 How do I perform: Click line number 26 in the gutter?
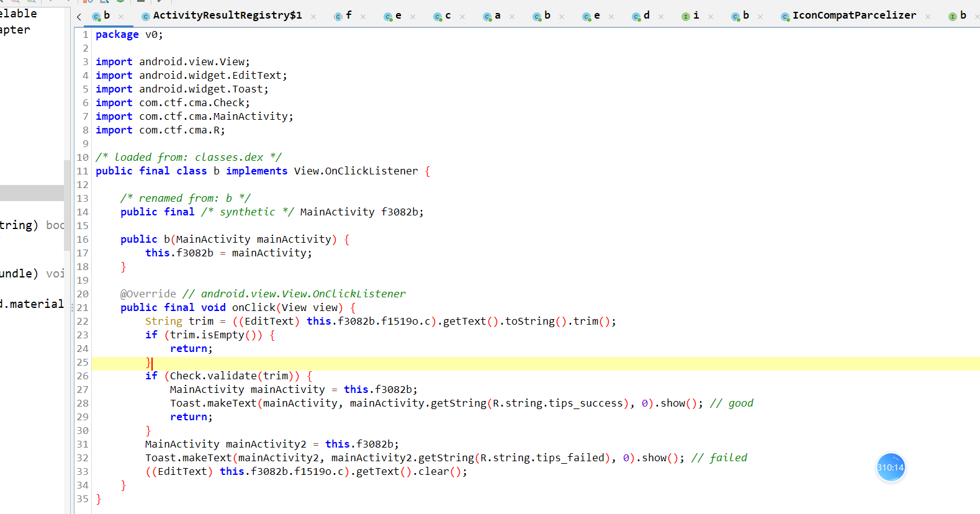[83, 376]
